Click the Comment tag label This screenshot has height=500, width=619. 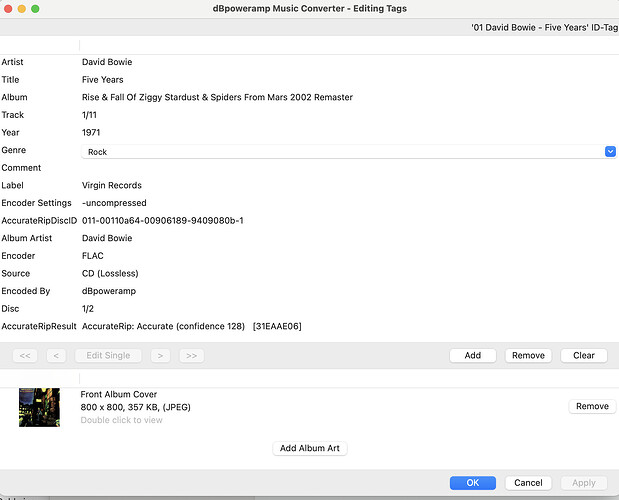pyautogui.click(x=21, y=168)
